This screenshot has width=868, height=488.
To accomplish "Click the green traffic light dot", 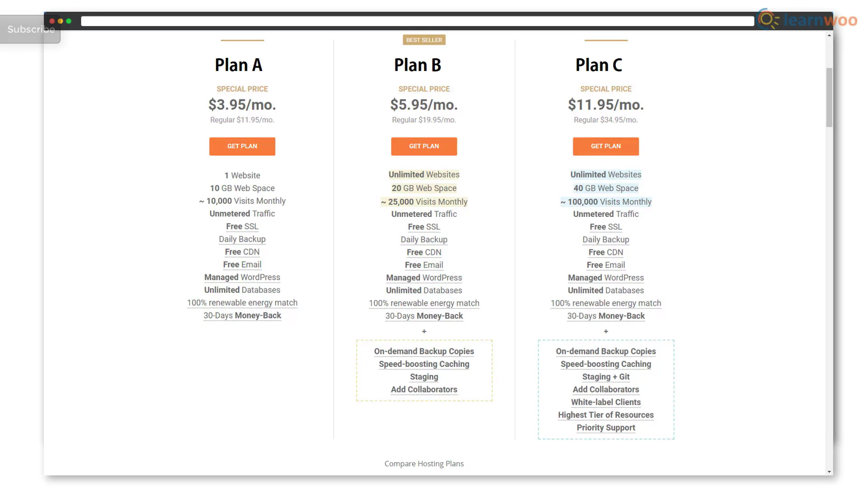I will pos(68,20).
